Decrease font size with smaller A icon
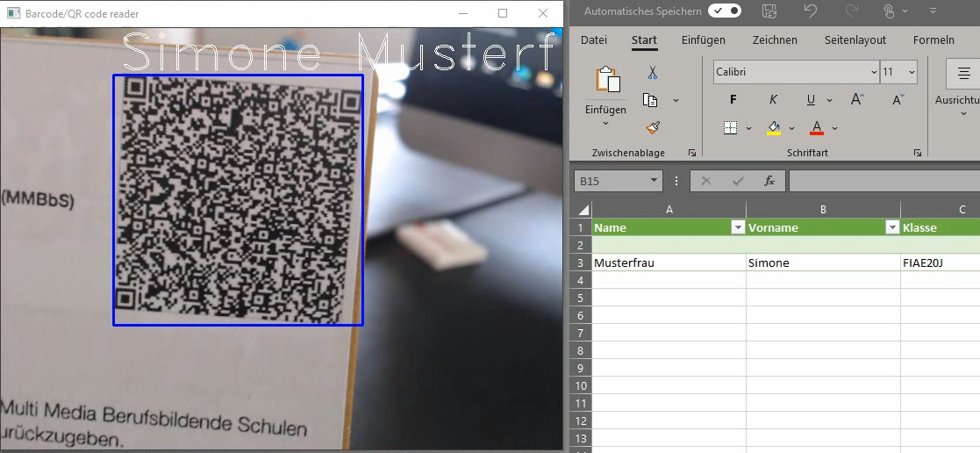The image size is (980, 453). [x=898, y=99]
